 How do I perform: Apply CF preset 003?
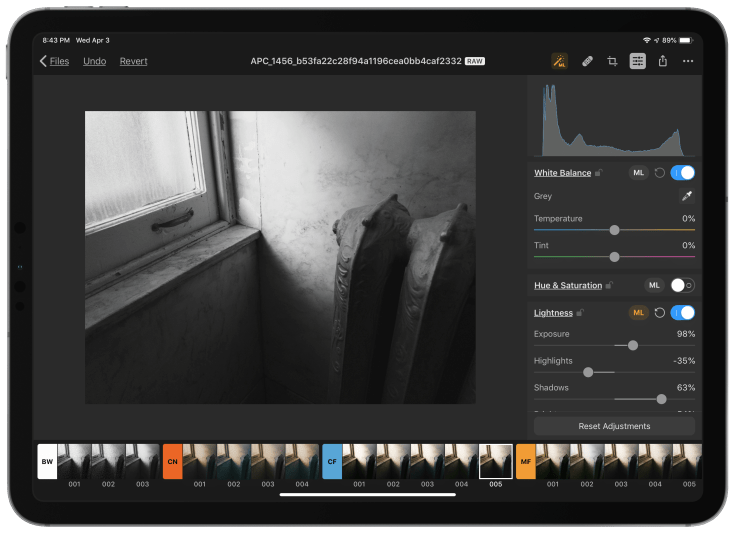[x=428, y=461]
